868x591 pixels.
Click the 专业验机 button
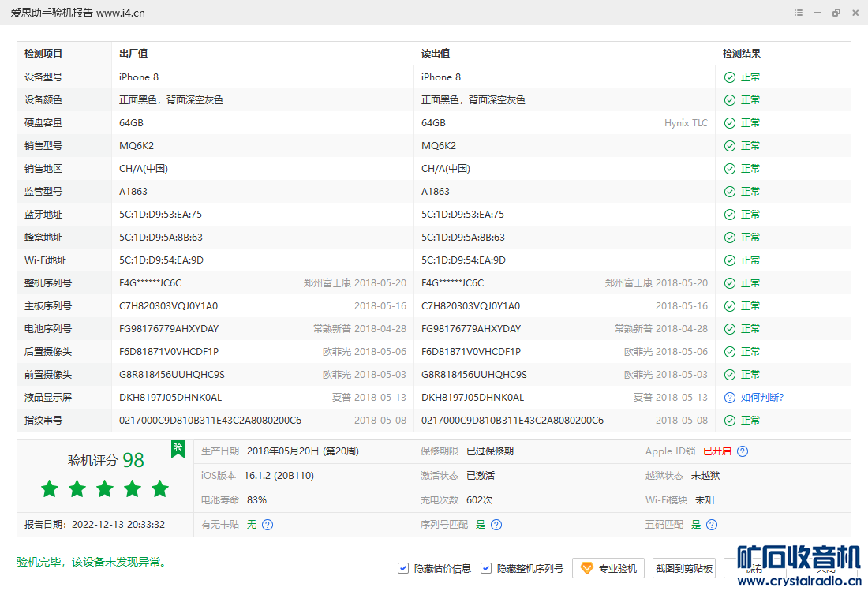[608, 568]
